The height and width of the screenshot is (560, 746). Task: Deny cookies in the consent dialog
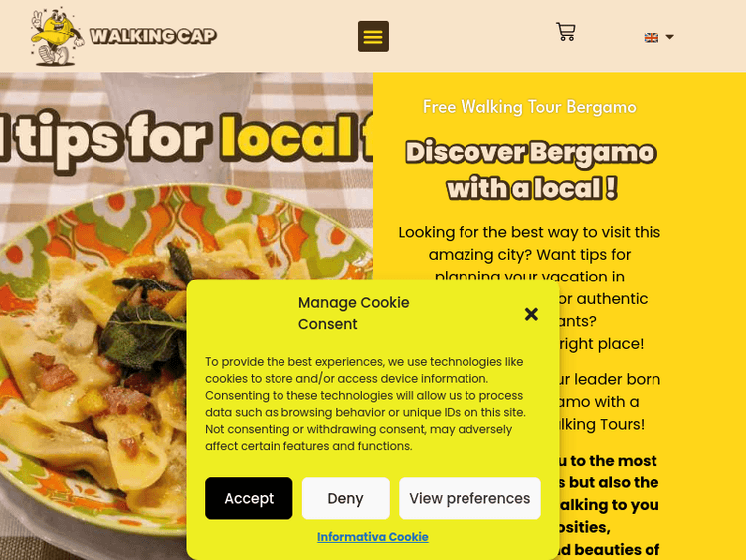click(345, 498)
